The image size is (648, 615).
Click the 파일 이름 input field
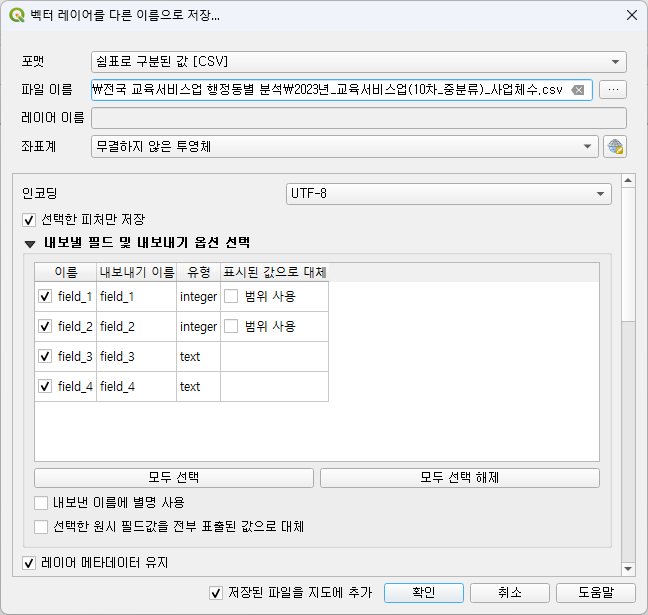click(x=342, y=90)
